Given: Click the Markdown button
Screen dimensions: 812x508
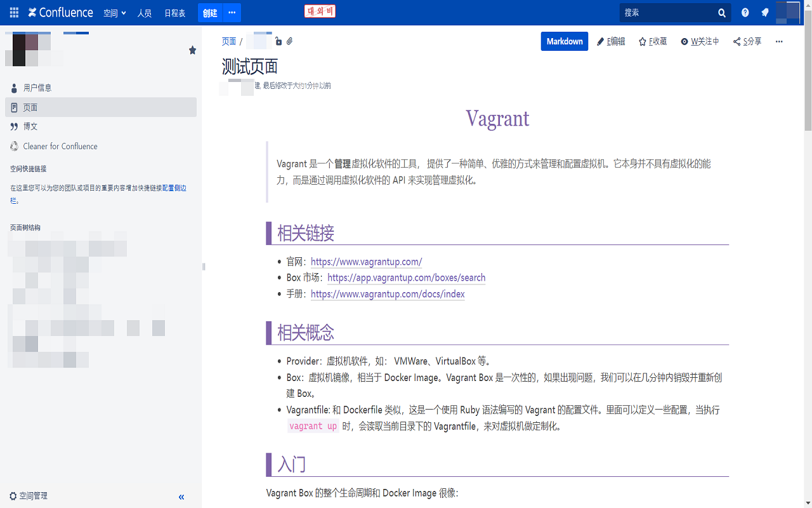Looking at the screenshot, I should [x=565, y=41].
